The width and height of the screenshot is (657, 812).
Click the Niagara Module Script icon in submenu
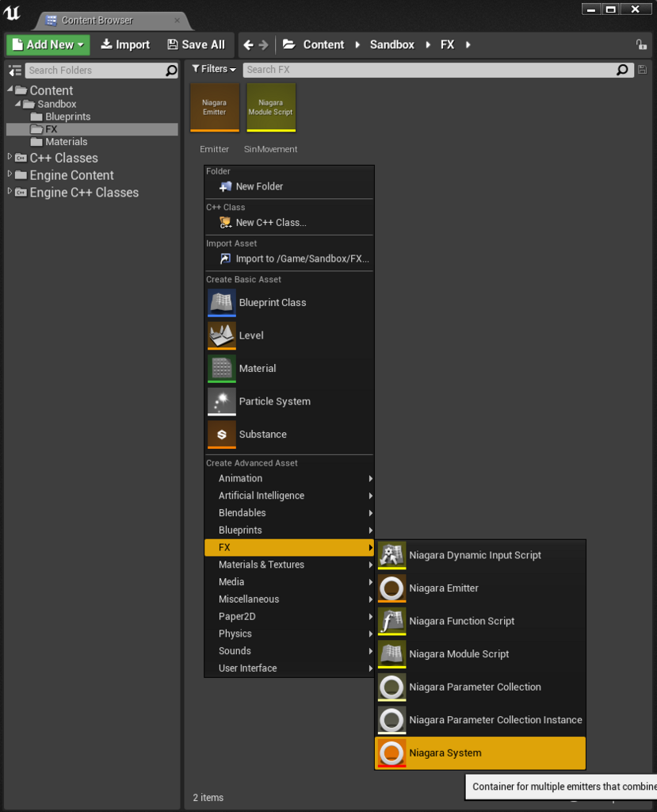click(x=392, y=654)
